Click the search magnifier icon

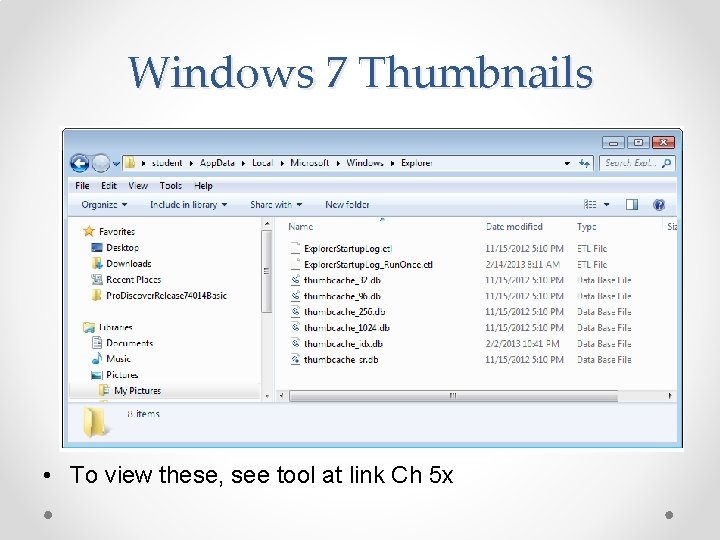point(666,163)
